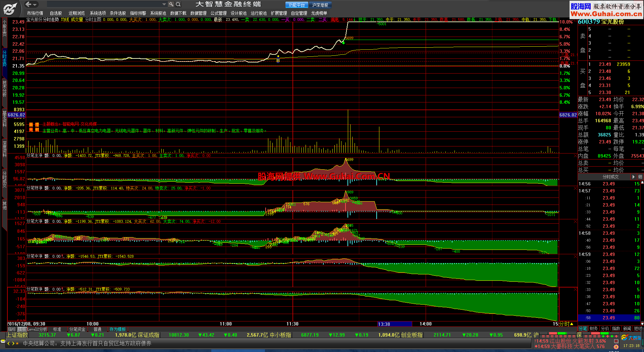Click the yellow gear icon at bottom right
The width and height of the screenshot is (644, 352).
pos(616,347)
